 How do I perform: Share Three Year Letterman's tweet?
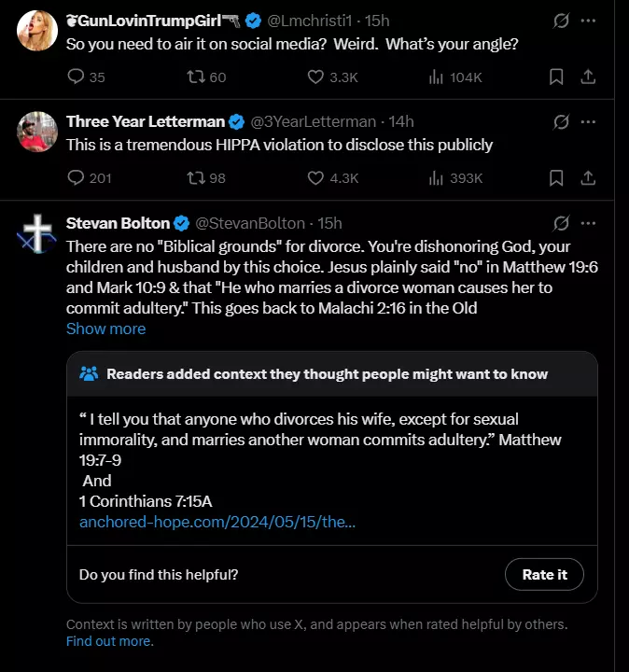tap(588, 178)
